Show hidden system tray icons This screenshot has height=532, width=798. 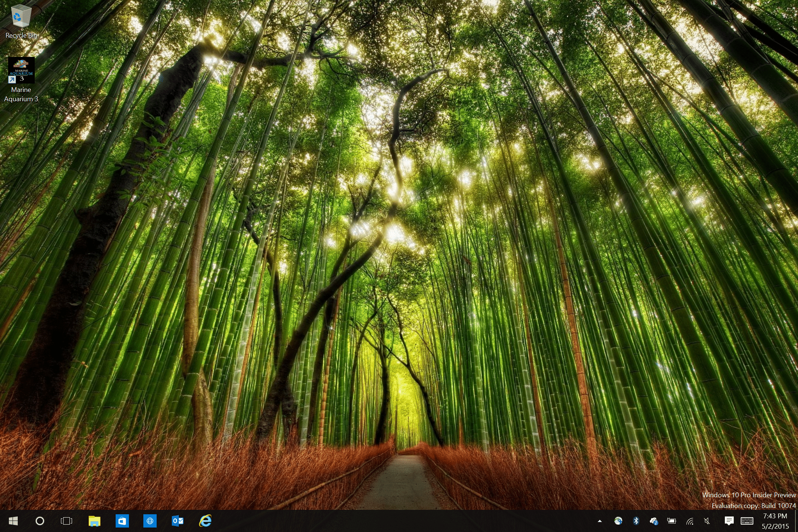point(600,521)
